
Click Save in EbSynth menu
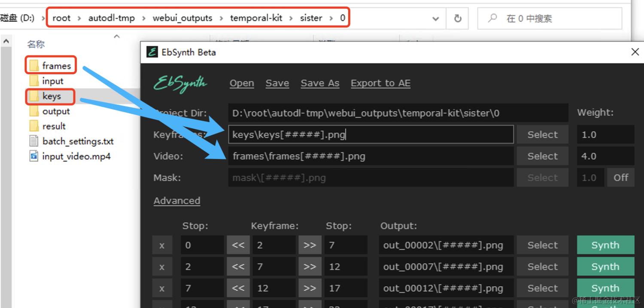click(277, 83)
